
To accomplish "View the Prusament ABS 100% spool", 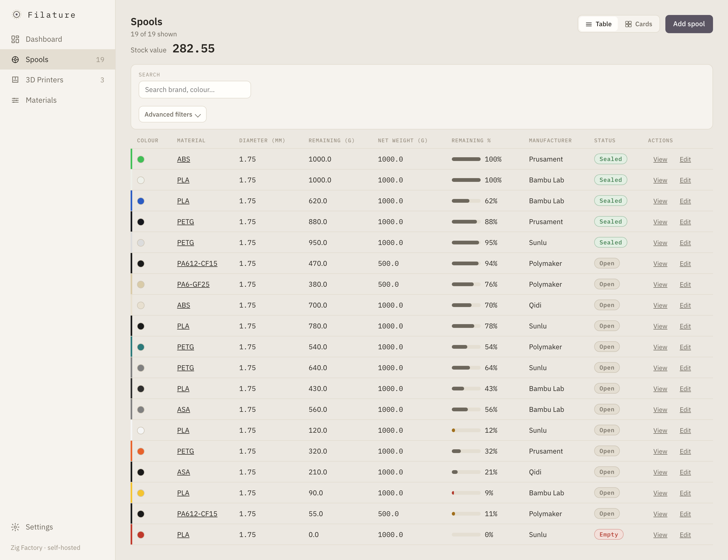I will pos(660,159).
